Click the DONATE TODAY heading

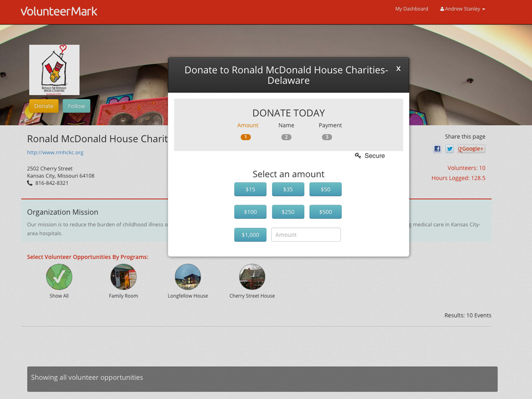pos(288,113)
